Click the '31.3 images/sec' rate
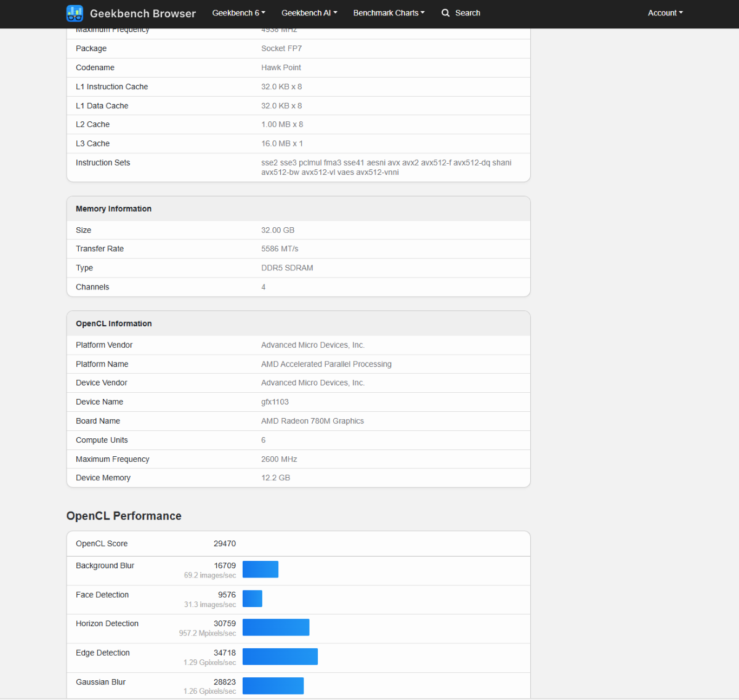The width and height of the screenshot is (739, 700). click(210, 605)
